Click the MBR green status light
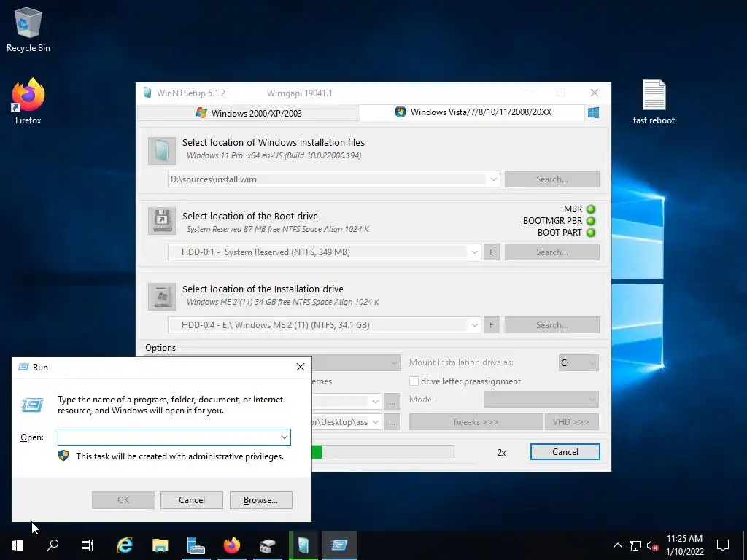This screenshot has width=747, height=560. (x=591, y=209)
